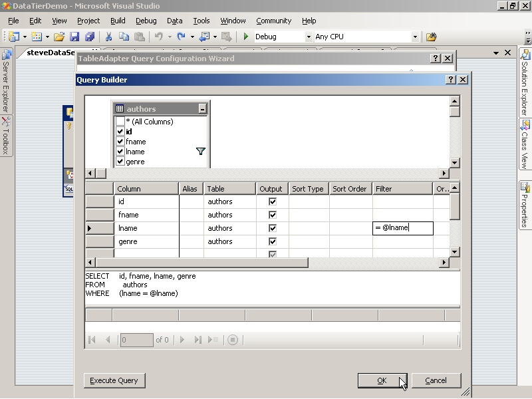Click the Query Builder help question mark
The width and height of the screenshot is (532, 399).
click(x=451, y=79)
